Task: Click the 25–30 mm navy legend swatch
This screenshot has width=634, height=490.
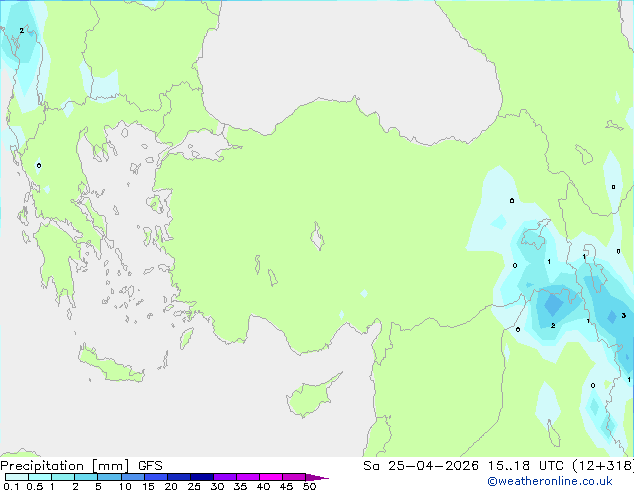Action: (202, 477)
